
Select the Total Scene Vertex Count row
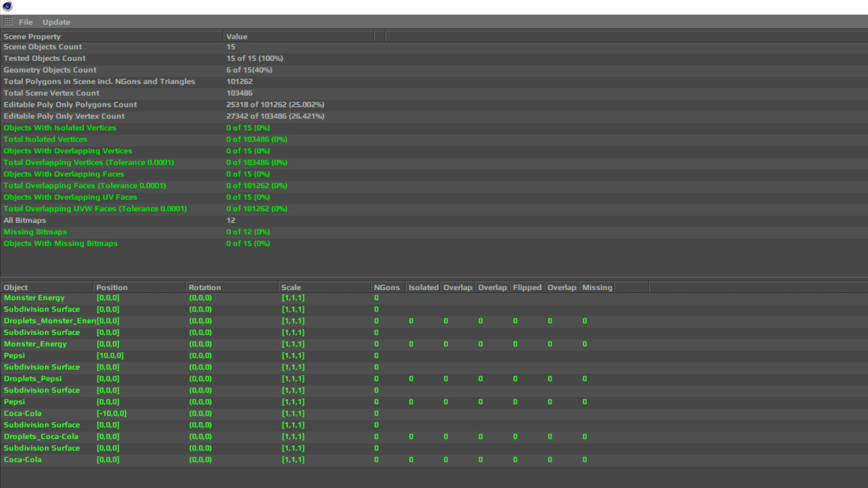tap(51, 93)
